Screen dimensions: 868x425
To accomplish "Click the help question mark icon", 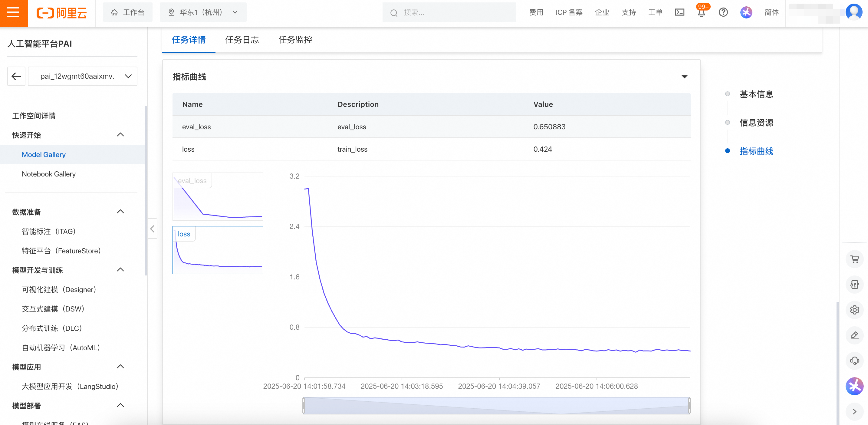I will (x=723, y=12).
